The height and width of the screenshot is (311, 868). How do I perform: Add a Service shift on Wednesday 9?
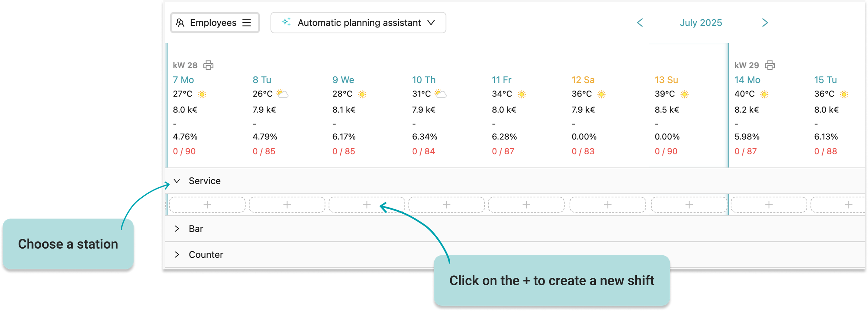tap(367, 205)
